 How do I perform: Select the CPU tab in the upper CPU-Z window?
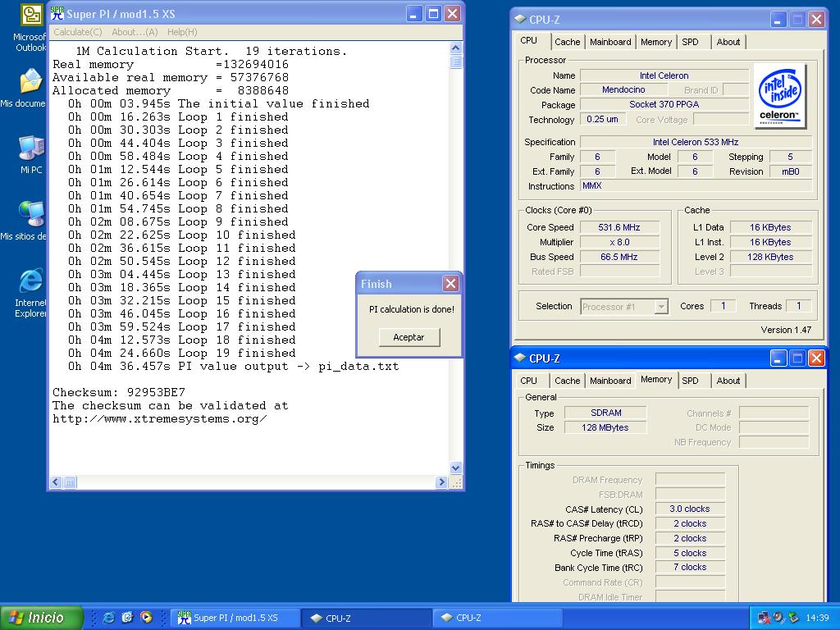click(x=529, y=41)
